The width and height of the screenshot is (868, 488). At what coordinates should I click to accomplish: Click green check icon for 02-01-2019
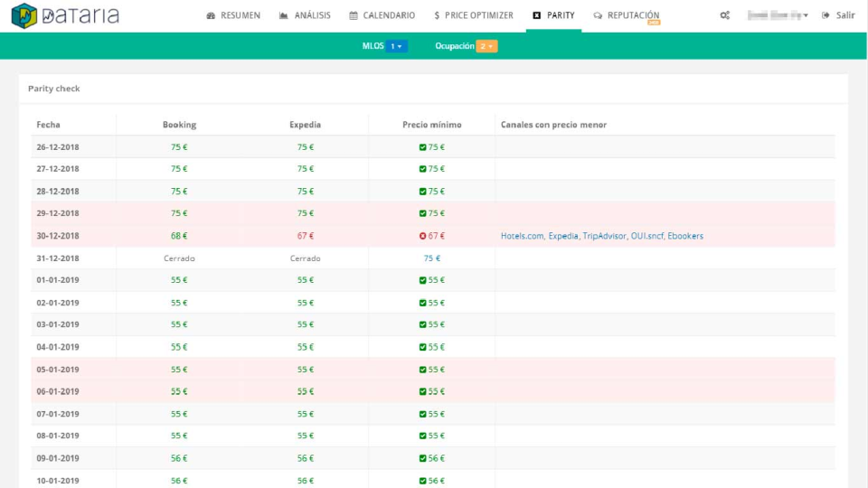coord(422,303)
